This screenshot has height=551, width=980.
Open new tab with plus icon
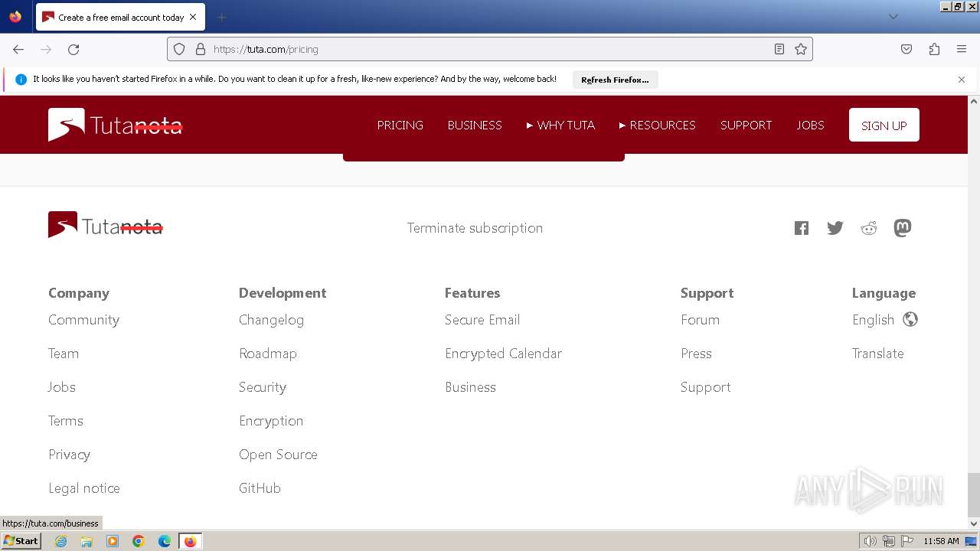point(221,17)
